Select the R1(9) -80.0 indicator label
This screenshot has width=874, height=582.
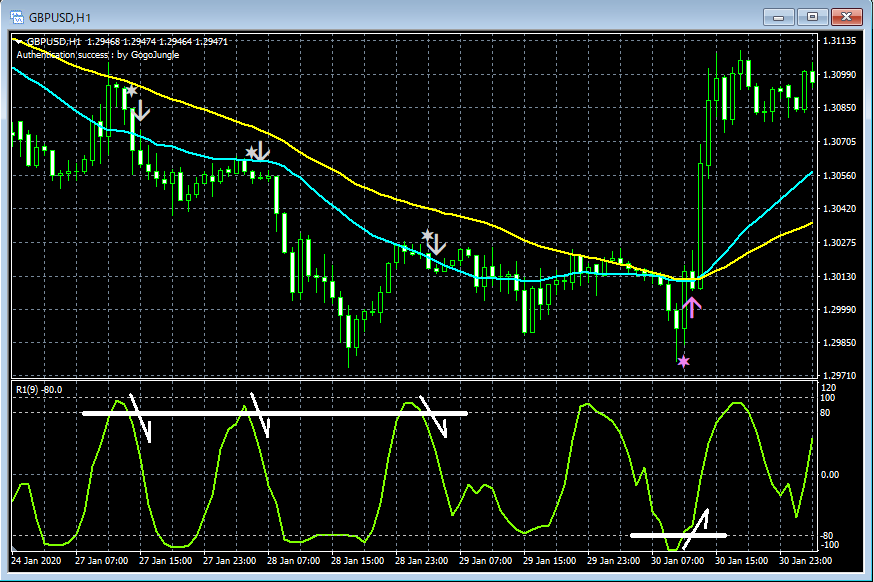38,390
